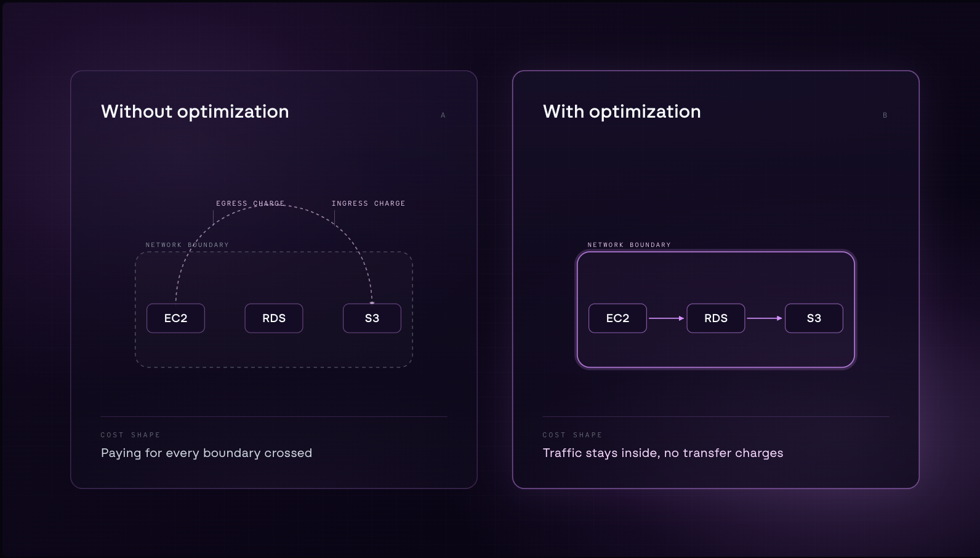Click the "EGRESS CHARGE" label

click(251, 203)
